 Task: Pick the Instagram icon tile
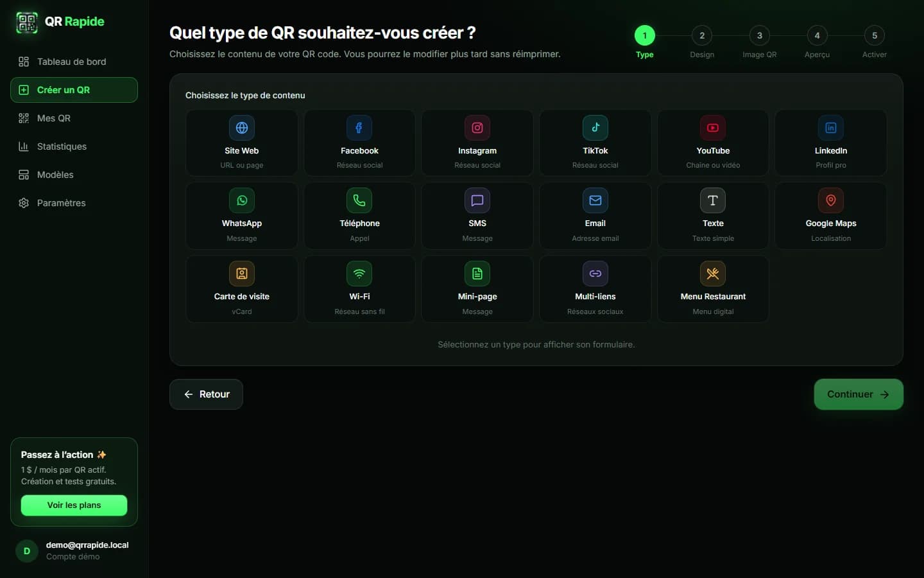pos(477,128)
